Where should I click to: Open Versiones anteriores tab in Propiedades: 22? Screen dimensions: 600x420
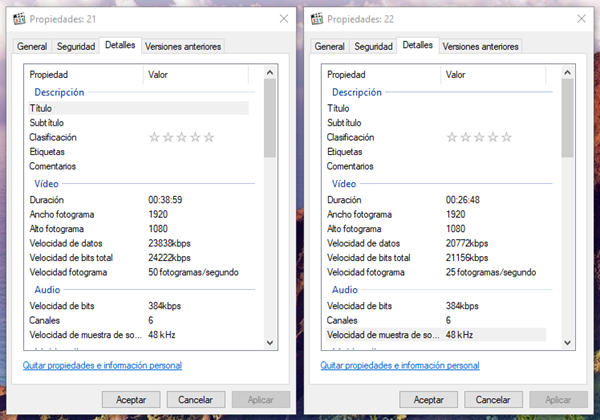pos(481,46)
